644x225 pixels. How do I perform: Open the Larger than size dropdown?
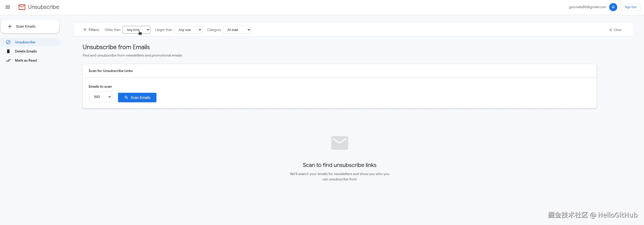click(x=188, y=30)
